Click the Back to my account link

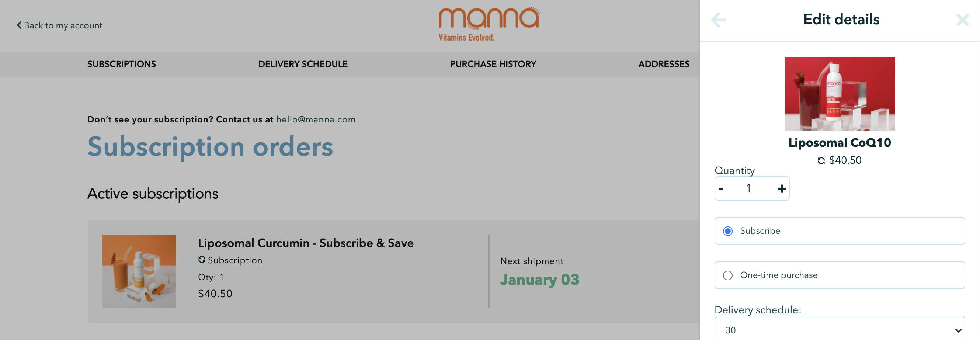coord(59,25)
